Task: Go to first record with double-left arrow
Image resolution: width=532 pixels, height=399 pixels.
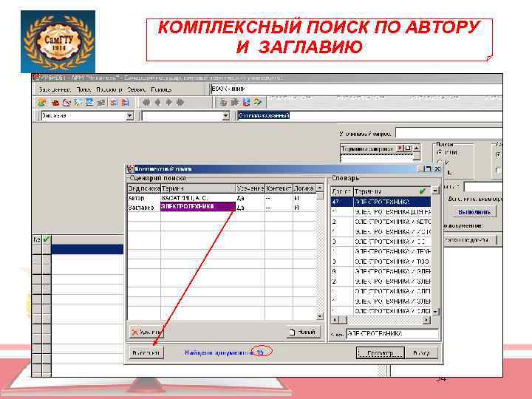Action: tap(146, 102)
